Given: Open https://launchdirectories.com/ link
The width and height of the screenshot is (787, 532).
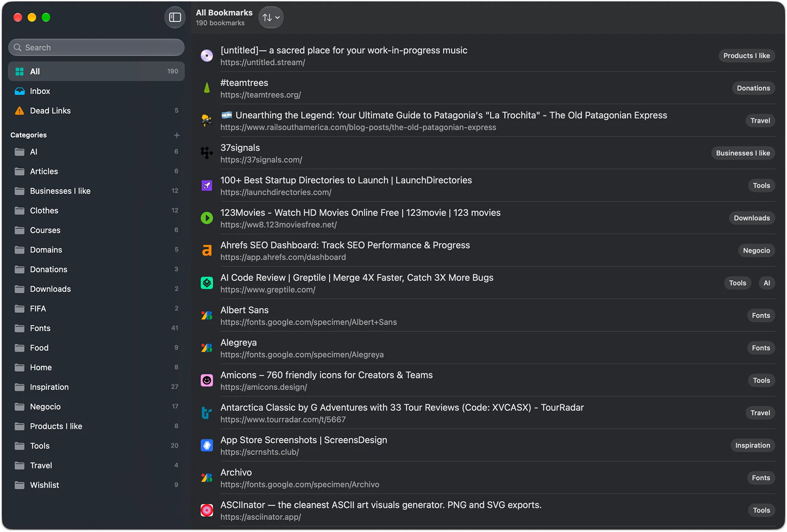Looking at the screenshot, I should pos(276,192).
